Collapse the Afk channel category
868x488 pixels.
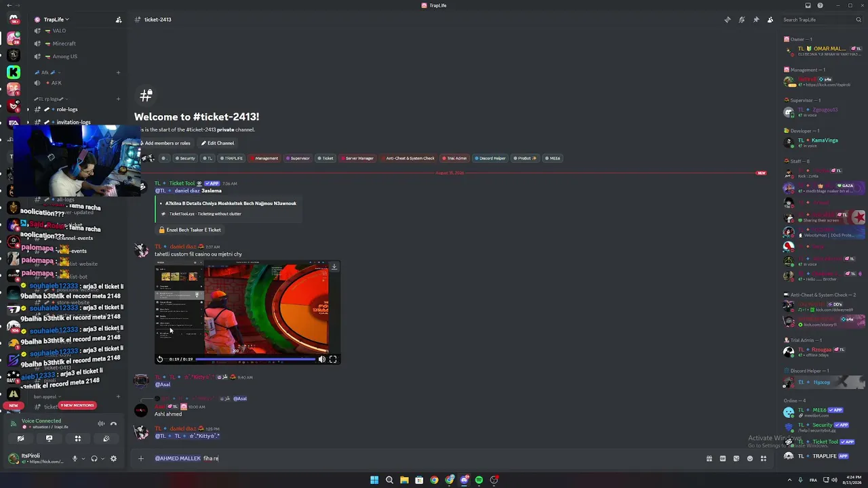[47, 73]
